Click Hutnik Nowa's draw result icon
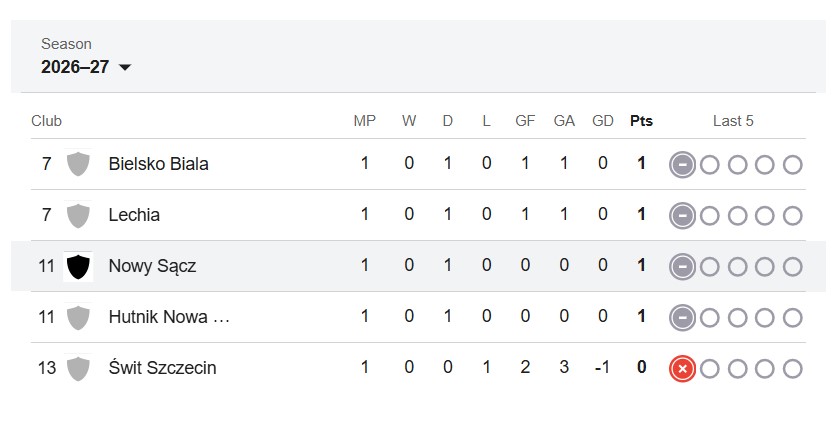This screenshot has width=840, height=421. (682, 318)
